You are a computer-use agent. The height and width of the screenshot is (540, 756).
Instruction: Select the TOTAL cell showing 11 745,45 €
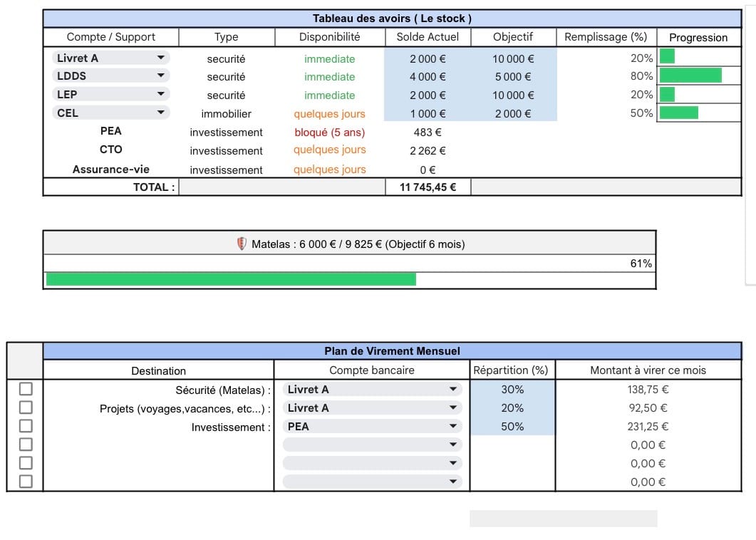[x=428, y=187]
